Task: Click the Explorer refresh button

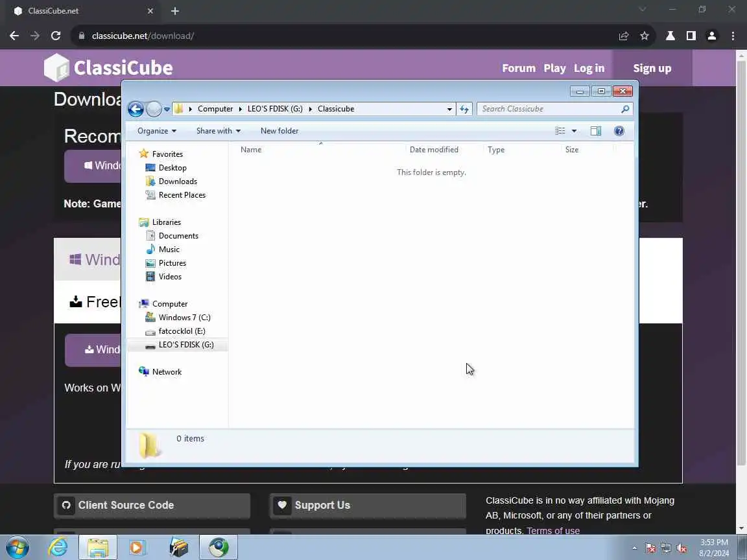Action: tap(464, 109)
